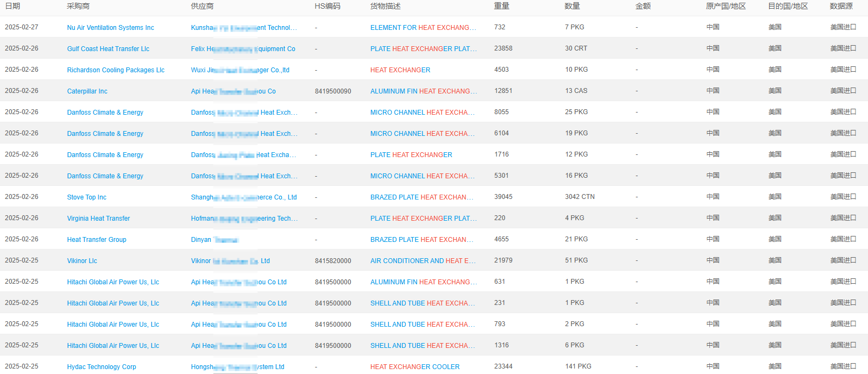The image size is (868, 374).
Task: Click the 供应商 column header
Action: click(202, 6)
